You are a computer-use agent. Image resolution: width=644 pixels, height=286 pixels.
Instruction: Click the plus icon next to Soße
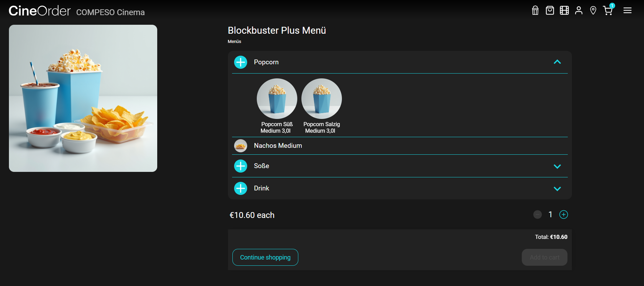coord(241,166)
